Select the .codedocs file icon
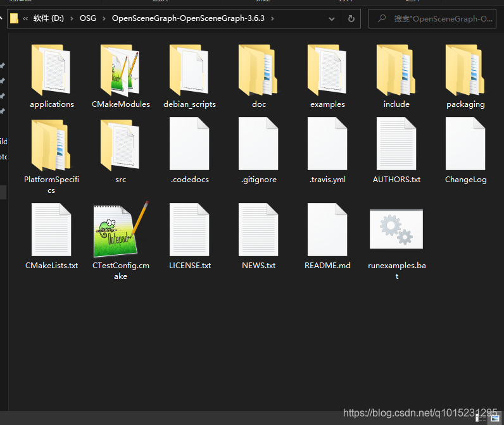The width and height of the screenshot is (504, 425). pos(189,144)
